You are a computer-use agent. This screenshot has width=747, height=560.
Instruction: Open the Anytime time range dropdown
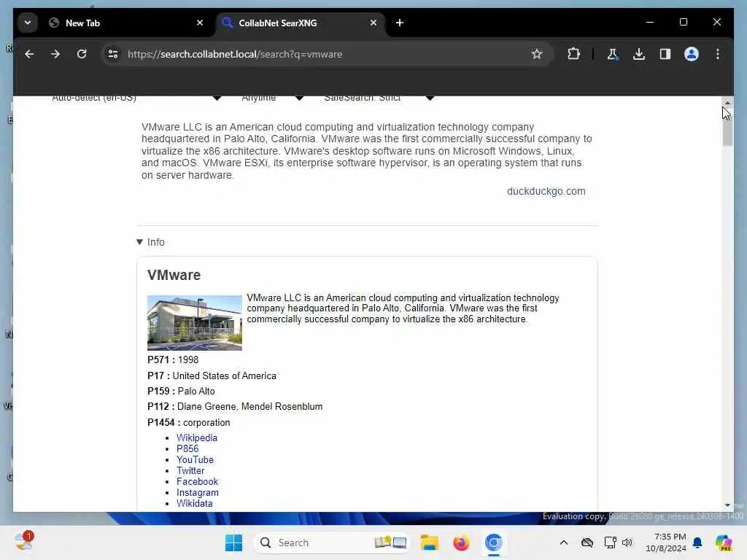[272, 98]
